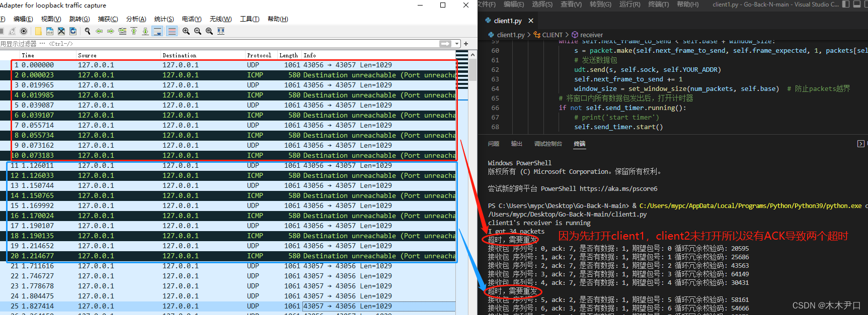This screenshot has width=868, height=315.
Task: Select UDP packet 21 at 1.711616
Action: 228,266
